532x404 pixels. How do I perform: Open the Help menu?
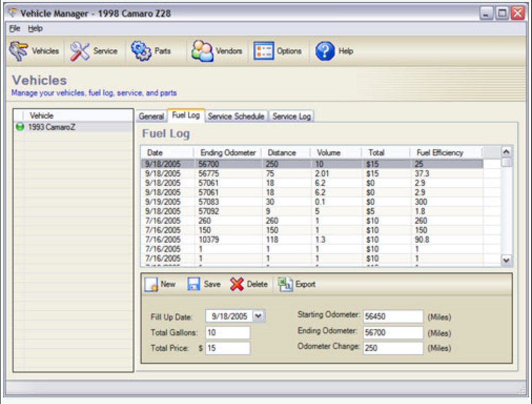(35, 29)
